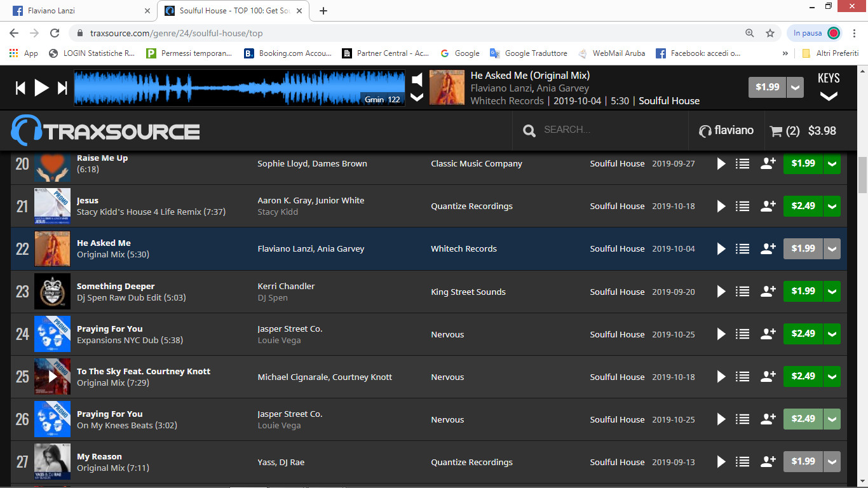Play the previous track in the player

tap(20, 88)
